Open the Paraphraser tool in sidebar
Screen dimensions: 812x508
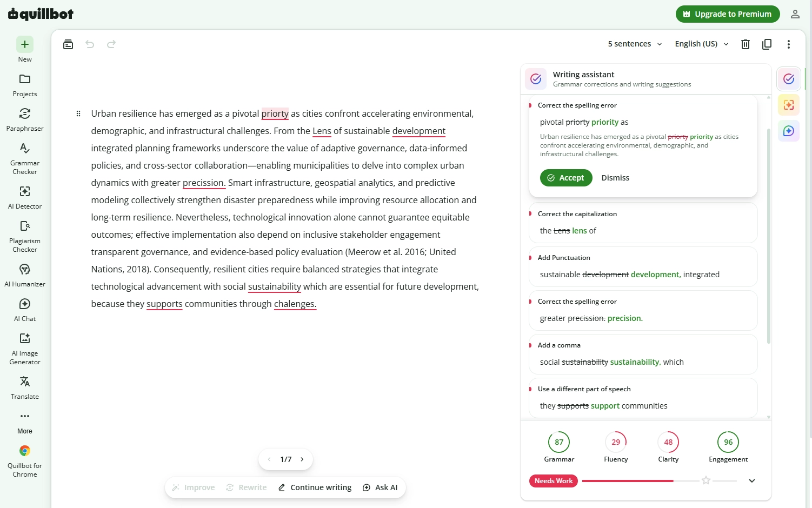25,119
